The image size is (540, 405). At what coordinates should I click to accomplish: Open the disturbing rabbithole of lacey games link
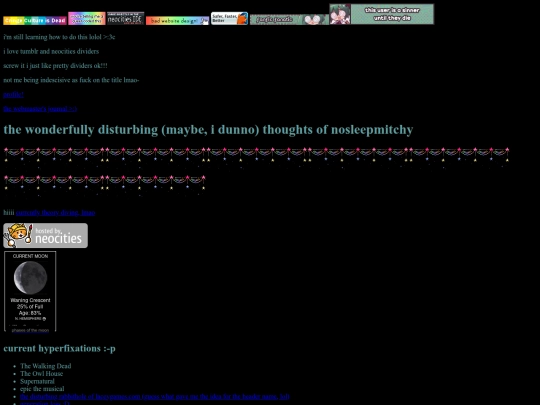pyautogui.click(x=155, y=396)
